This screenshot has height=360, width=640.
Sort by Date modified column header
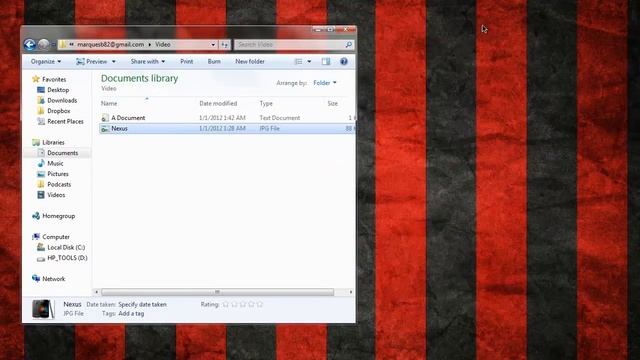218,104
